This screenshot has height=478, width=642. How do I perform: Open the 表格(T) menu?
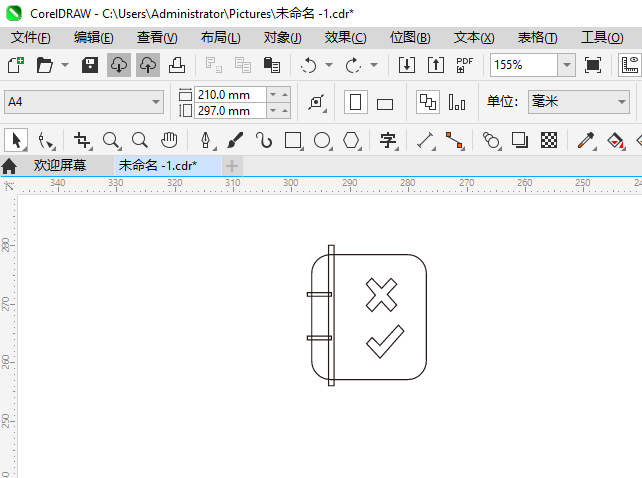(x=537, y=38)
